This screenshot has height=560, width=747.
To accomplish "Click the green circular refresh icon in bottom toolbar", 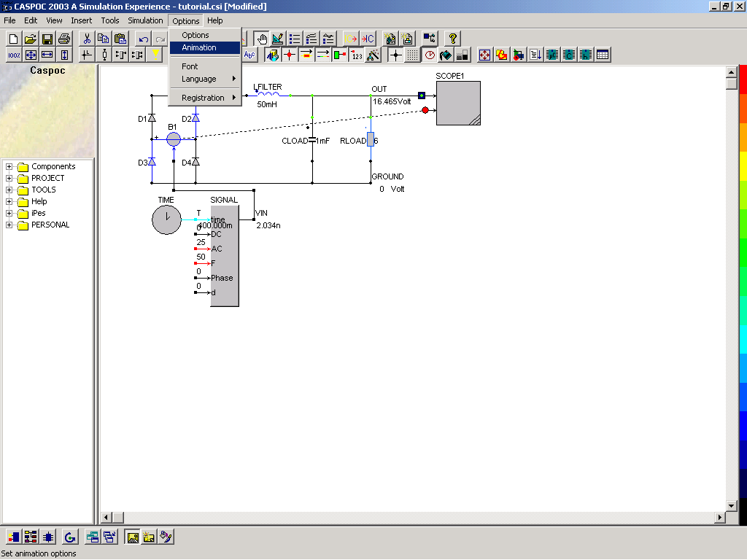I will 70,537.
